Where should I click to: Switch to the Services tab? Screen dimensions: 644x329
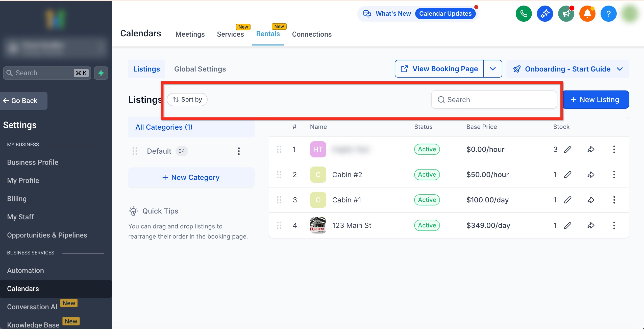230,34
